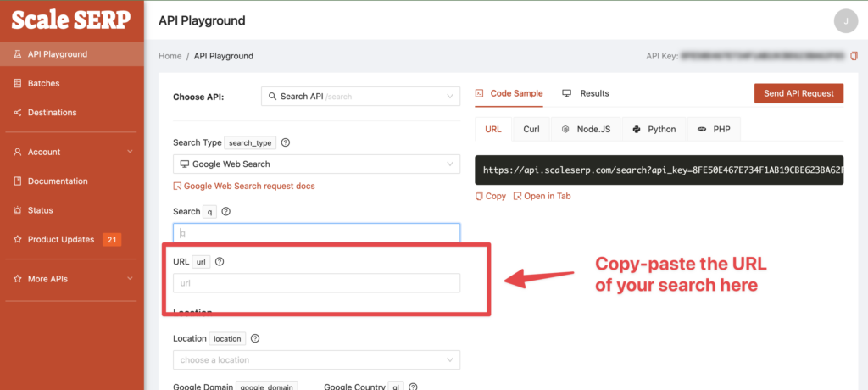Open API Playground in the sidebar

[x=72, y=54]
